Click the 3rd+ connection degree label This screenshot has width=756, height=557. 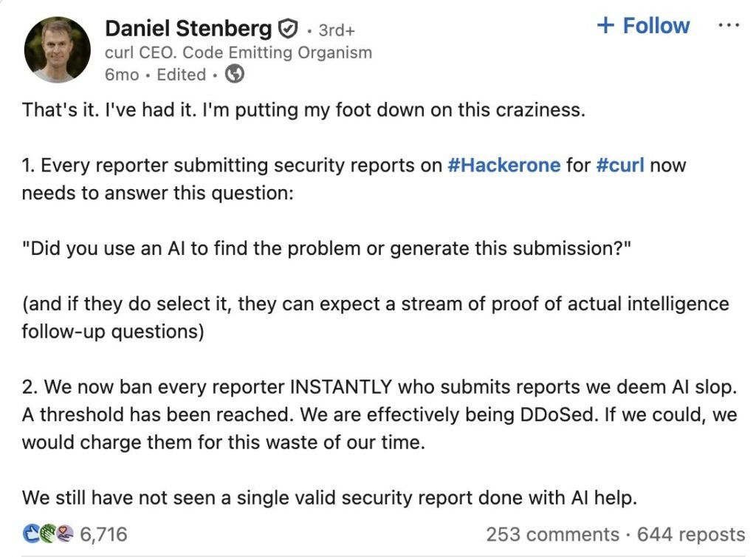click(336, 31)
